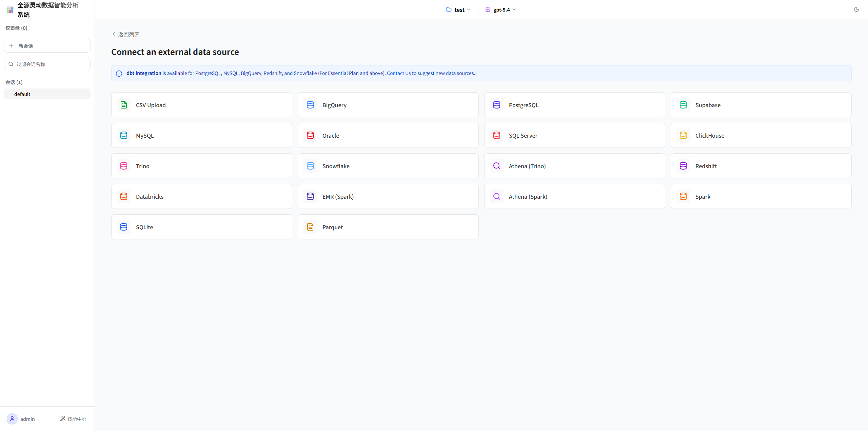Click the Parquet file icon

coord(310,227)
